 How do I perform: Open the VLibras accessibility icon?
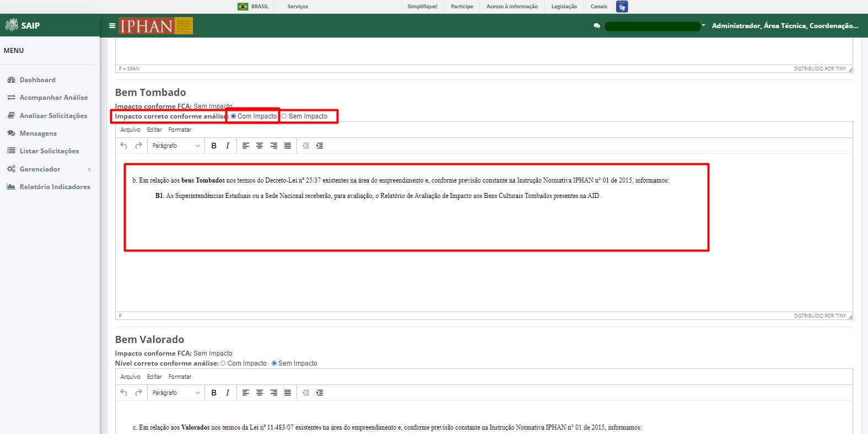point(622,7)
